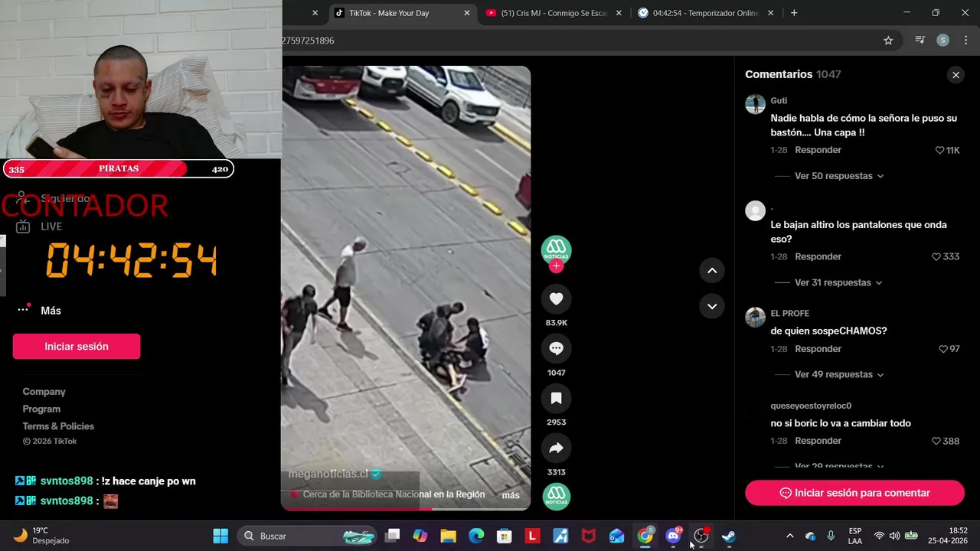Open Windows Start menu
Screen dimensions: 980x551
(220, 536)
